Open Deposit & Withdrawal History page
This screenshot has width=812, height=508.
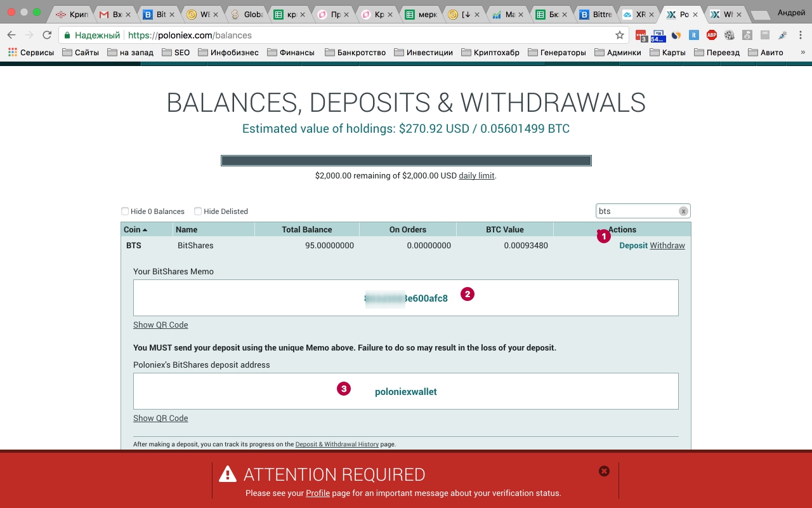point(337,444)
